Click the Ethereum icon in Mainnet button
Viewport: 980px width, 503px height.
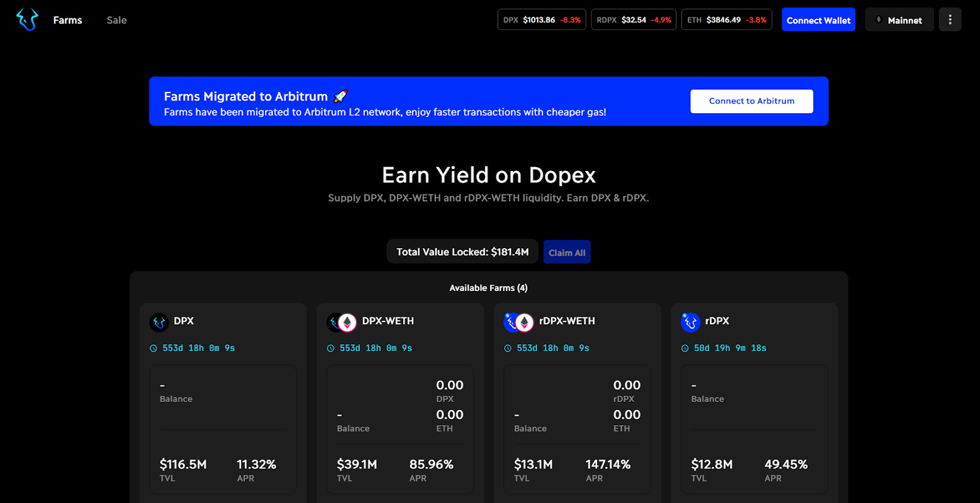[878, 20]
